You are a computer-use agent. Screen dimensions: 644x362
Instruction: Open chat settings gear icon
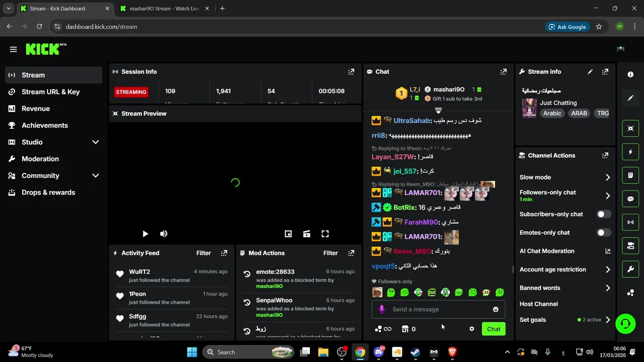pos(471,329)
